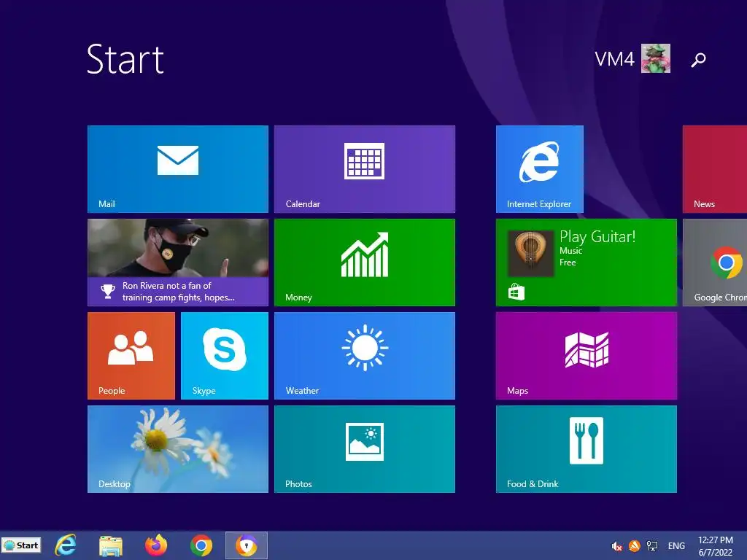Open the Weather tile
747x560 pixels.
point(365,356)
